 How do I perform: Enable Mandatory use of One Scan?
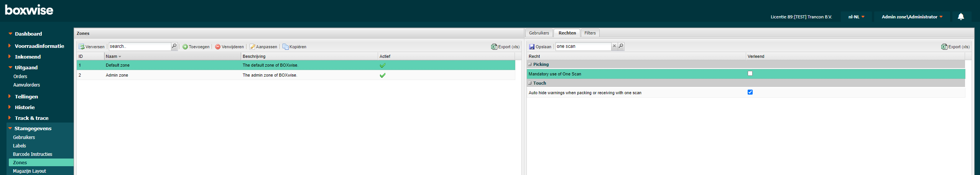[x=750, y=74]
